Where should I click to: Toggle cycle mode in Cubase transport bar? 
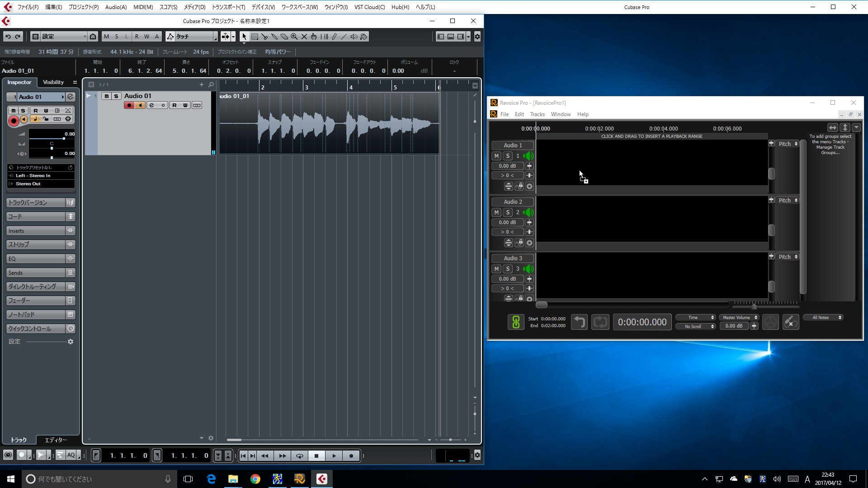click(300, 456)
